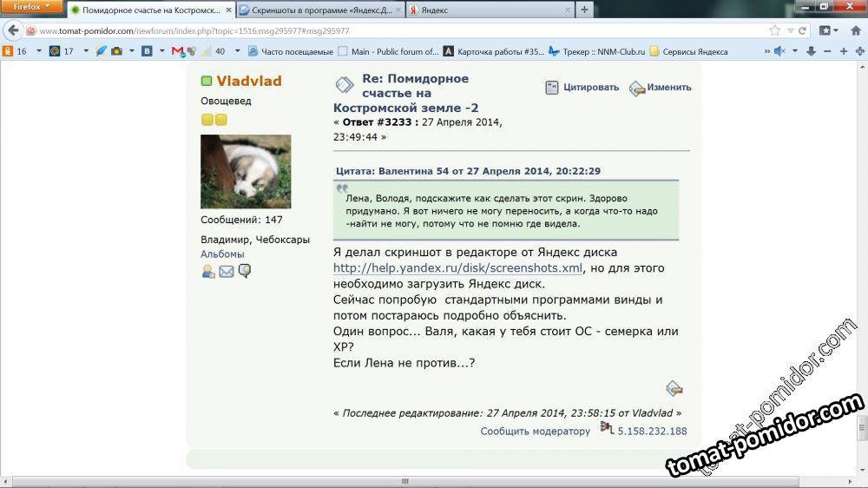This screenshot has height=488, width=868.
Task: Click Vladvlad's puppy avatar image
Action: [x=246, y=171]
